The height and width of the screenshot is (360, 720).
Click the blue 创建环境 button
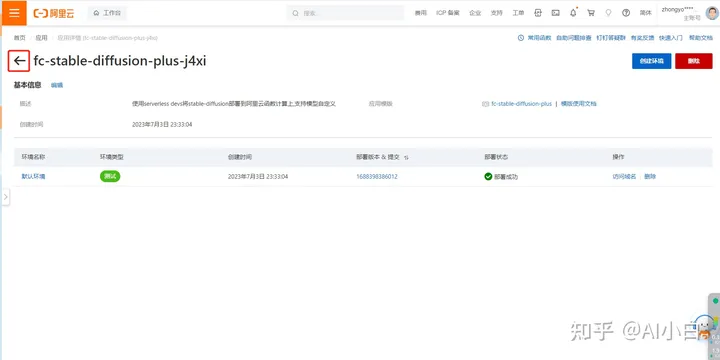pos(652,61)
